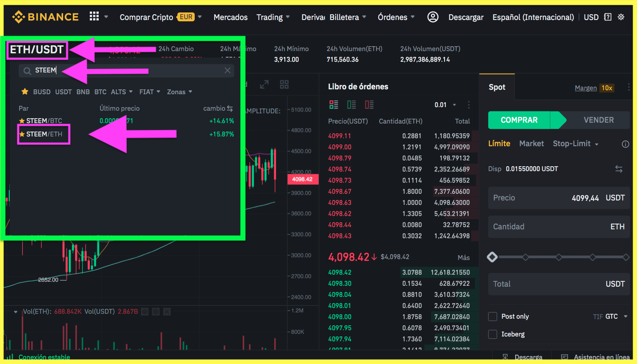Click the Cantidad input field

tap(559, 227)
